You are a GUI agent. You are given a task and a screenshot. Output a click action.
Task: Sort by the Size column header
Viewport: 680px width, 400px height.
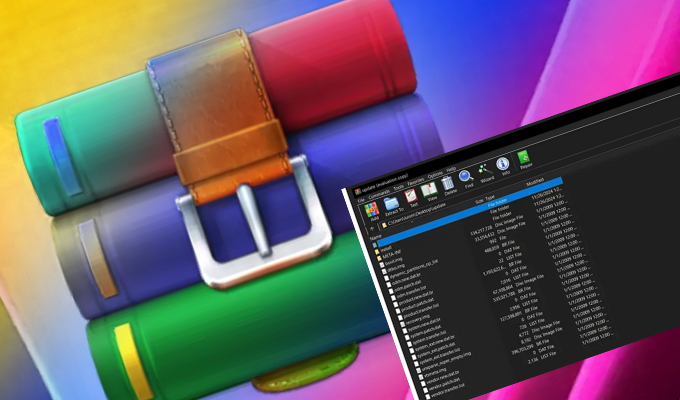(x=479, y=201)
